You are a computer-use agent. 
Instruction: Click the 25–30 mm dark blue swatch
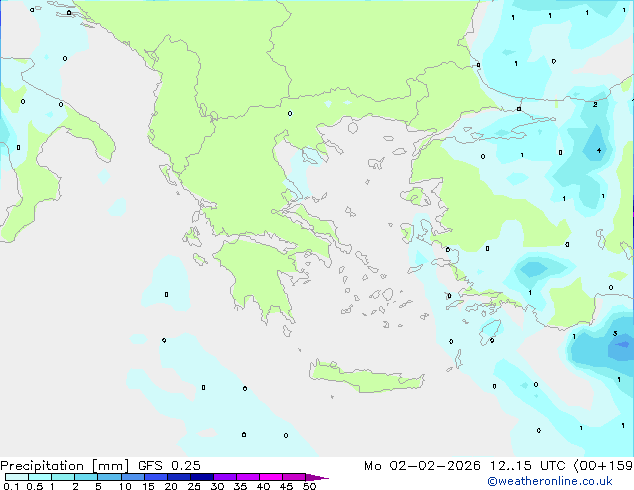tap(201, 477)
